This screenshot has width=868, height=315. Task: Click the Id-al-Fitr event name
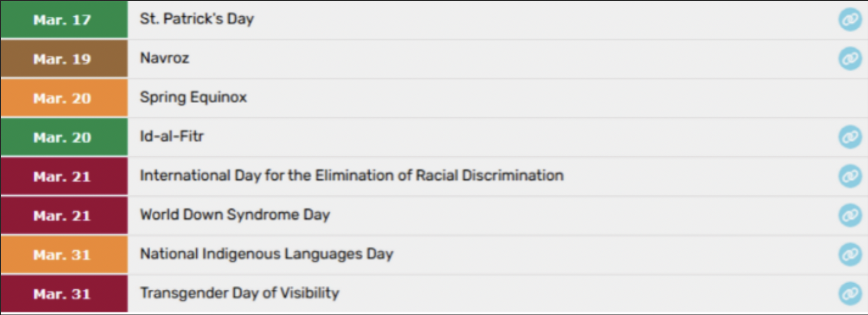[172, 136]
